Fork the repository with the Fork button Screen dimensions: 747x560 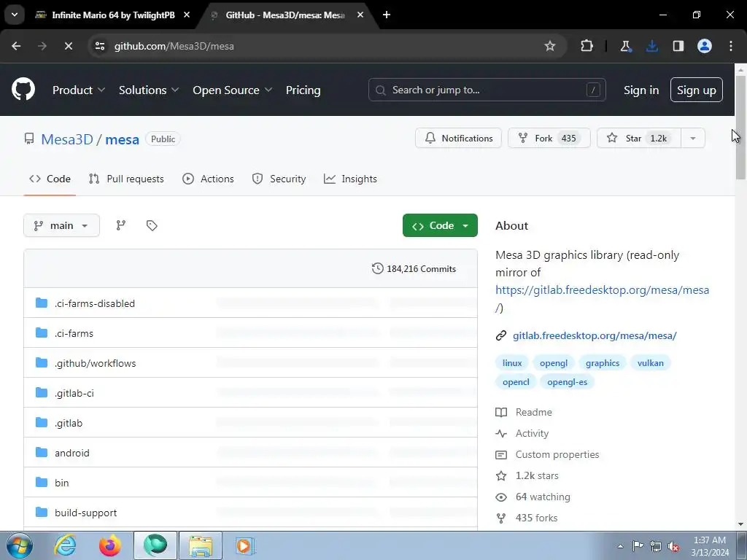coord(549,138)
